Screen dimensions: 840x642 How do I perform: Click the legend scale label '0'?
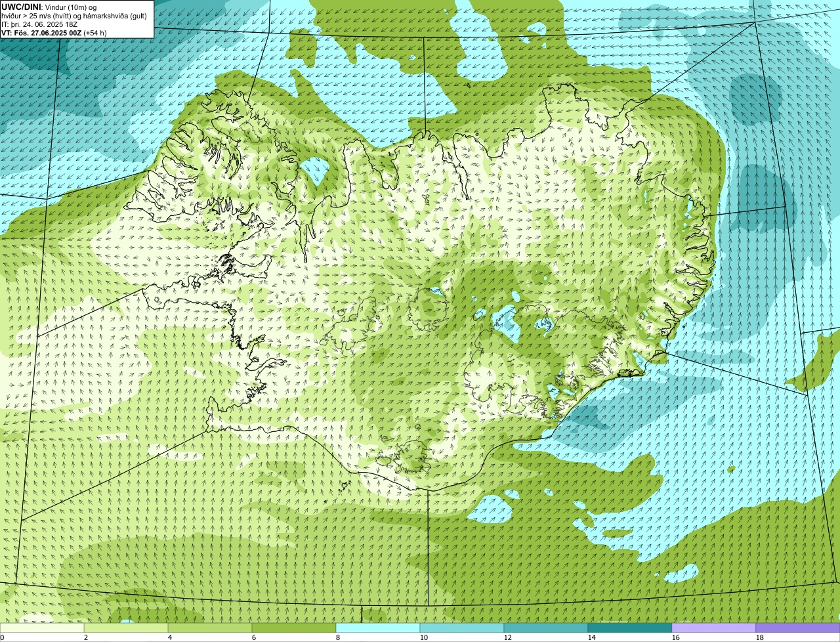pyautogui.click(x=2, y=637)
